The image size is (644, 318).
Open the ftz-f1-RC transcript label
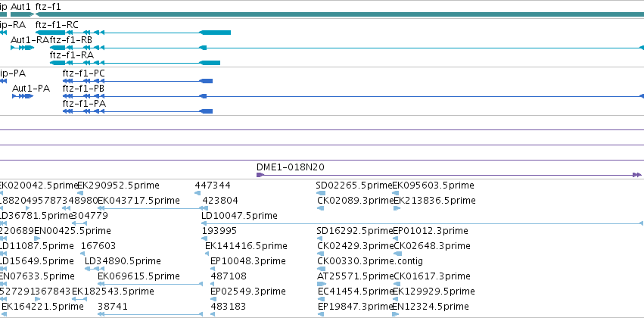(57, 25)
